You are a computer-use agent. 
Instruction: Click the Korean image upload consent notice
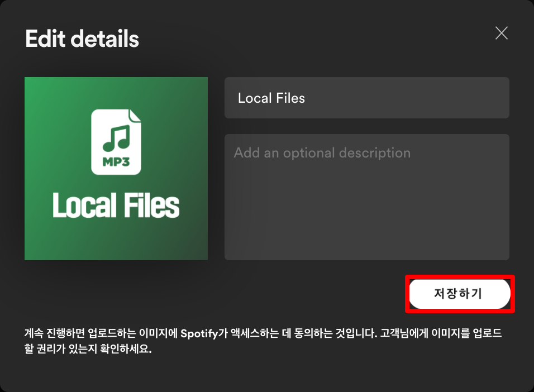pos(263,341)
